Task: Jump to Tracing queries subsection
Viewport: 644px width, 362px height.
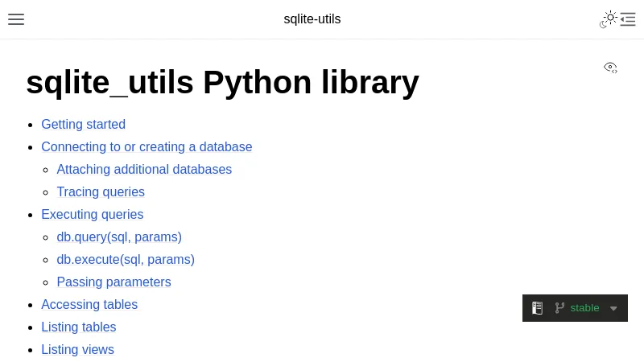Action: [101, 192]
